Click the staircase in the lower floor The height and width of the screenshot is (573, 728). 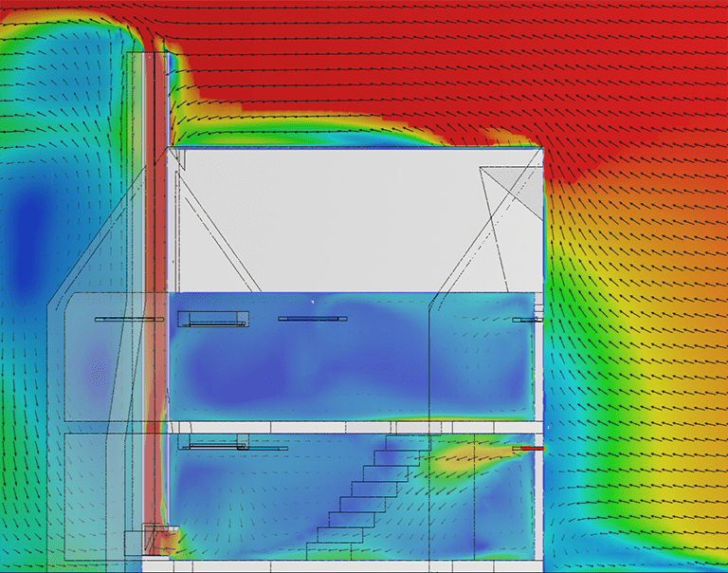pos(369,497)
